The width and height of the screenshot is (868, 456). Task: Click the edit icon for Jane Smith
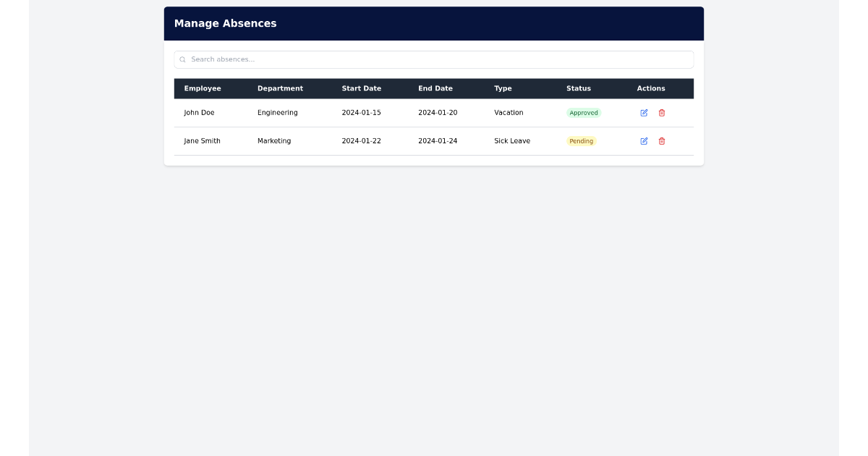click(x=644, y=141)
